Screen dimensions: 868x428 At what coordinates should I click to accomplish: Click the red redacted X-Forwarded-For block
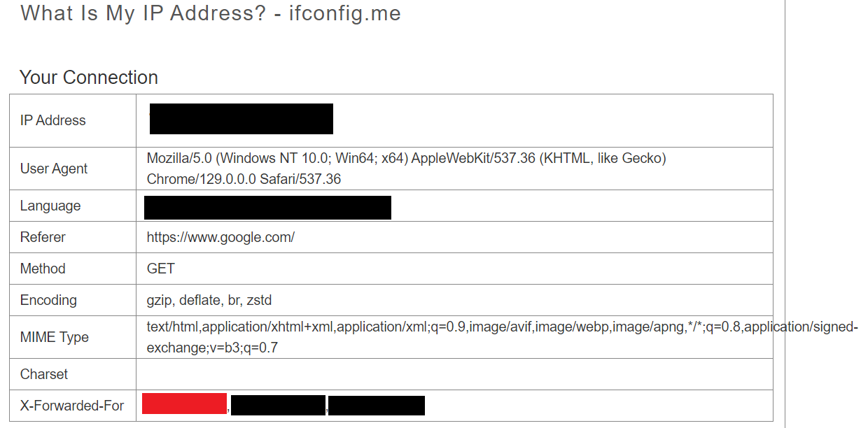[184, 404]
